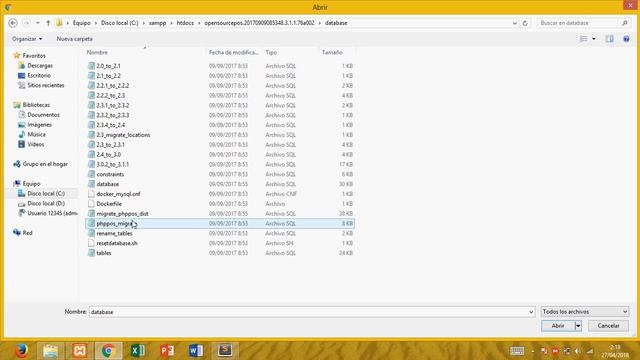Open view options dropdown arrow
640x360 pixels.
593,39
